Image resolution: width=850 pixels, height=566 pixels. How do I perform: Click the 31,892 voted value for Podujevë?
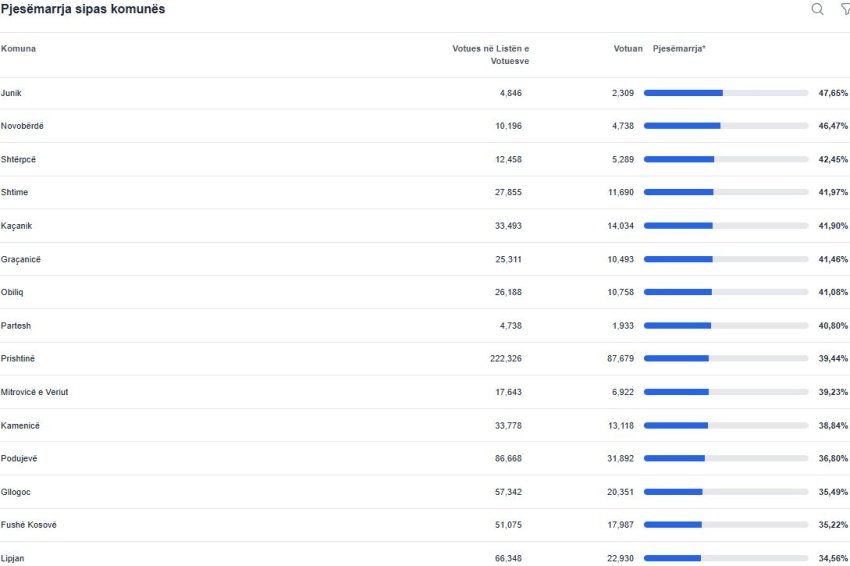tap(621, 458)
